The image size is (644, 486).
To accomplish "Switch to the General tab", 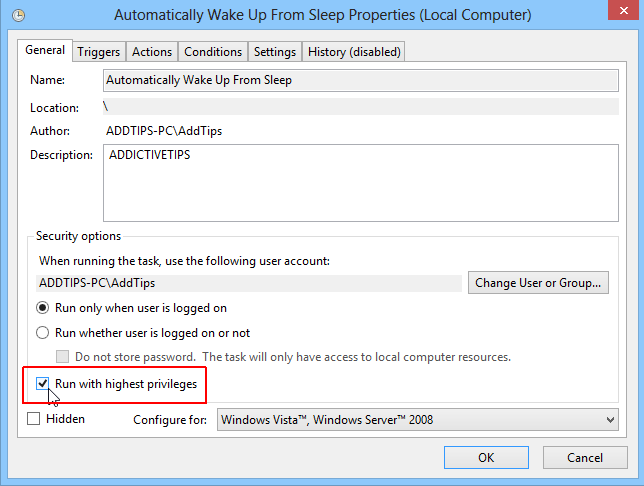I will click(45, 50).
